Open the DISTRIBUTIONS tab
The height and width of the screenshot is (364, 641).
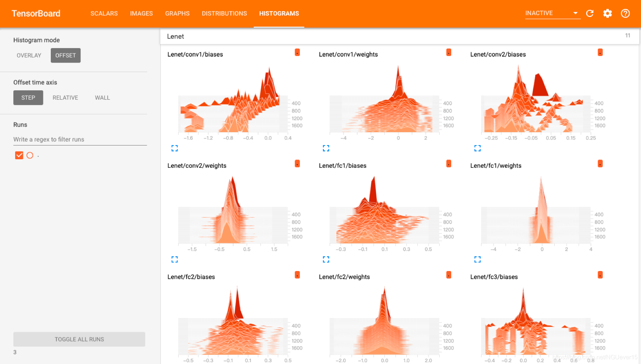tap(224, 13)
